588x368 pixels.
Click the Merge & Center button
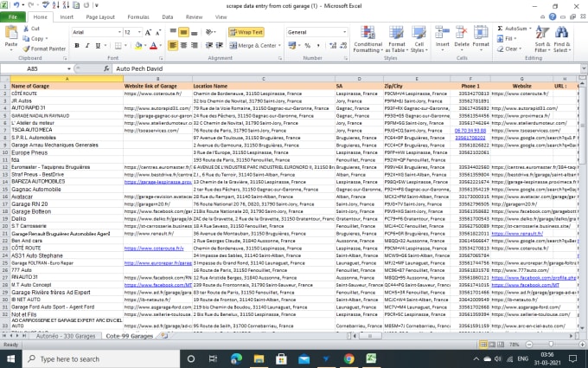[253, 45]
